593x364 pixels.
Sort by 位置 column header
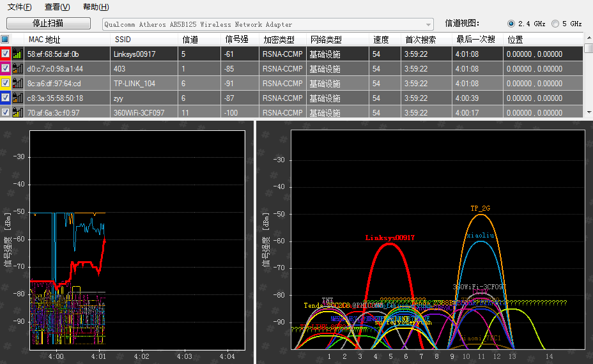tap(543, 40)
